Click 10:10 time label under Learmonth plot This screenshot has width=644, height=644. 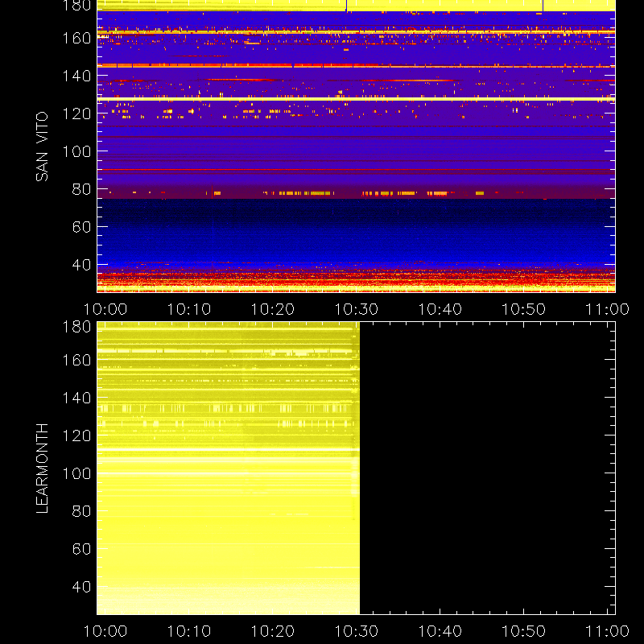coord(189,631)
